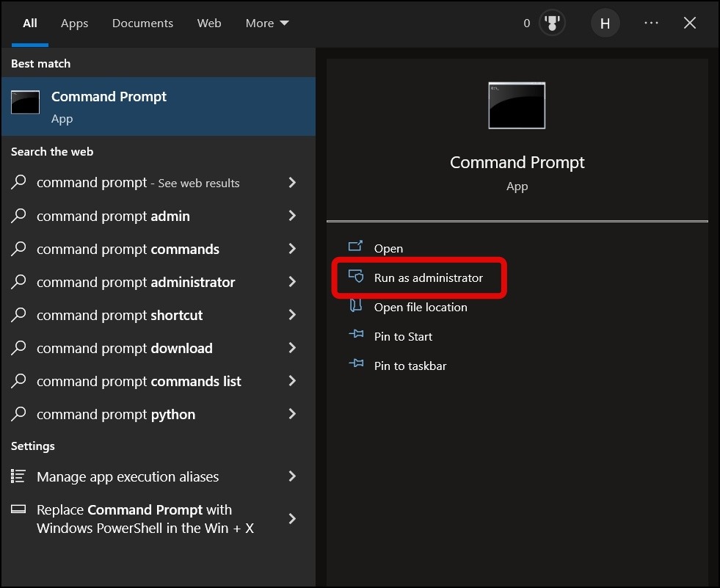
Task: Switch to the Apps filter tab
Action: (x=74, y=23)
